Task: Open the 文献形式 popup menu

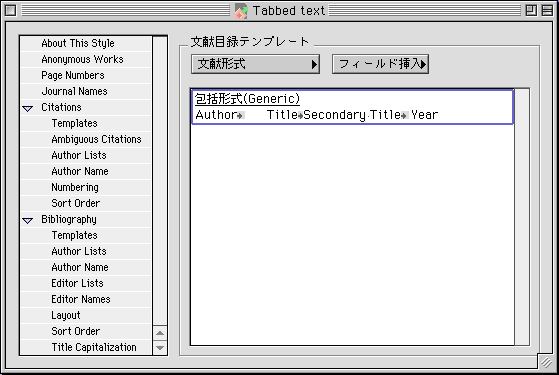Action: 255,64
